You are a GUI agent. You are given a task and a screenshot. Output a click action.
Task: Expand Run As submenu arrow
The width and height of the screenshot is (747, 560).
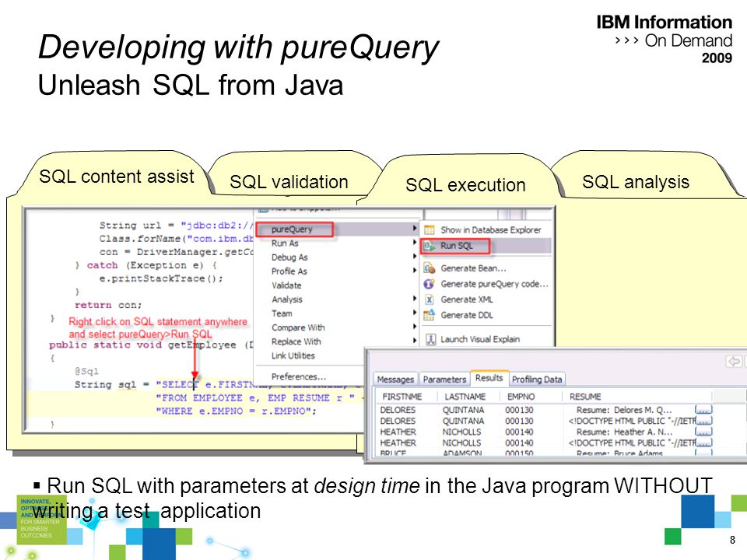point(415,243)
